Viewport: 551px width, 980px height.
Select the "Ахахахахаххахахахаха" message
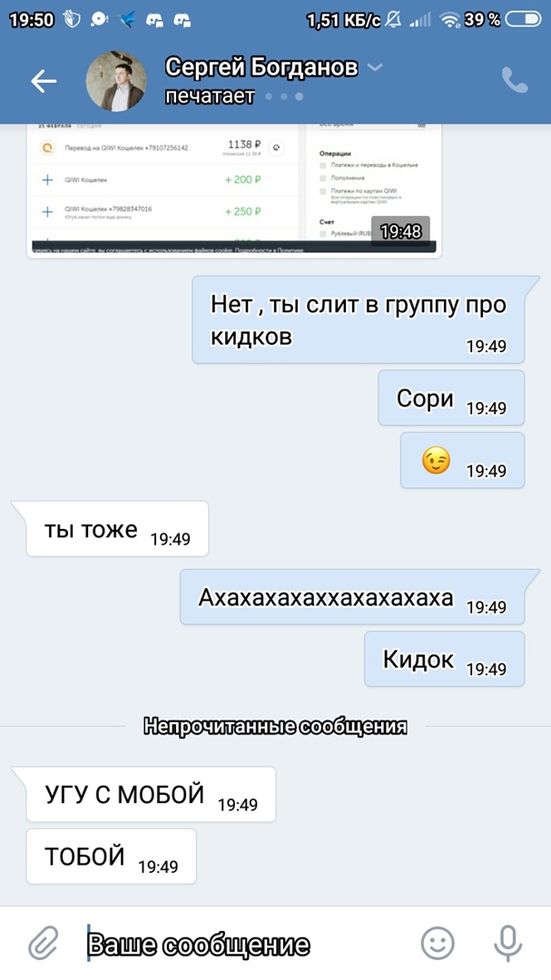coord(352,597)
